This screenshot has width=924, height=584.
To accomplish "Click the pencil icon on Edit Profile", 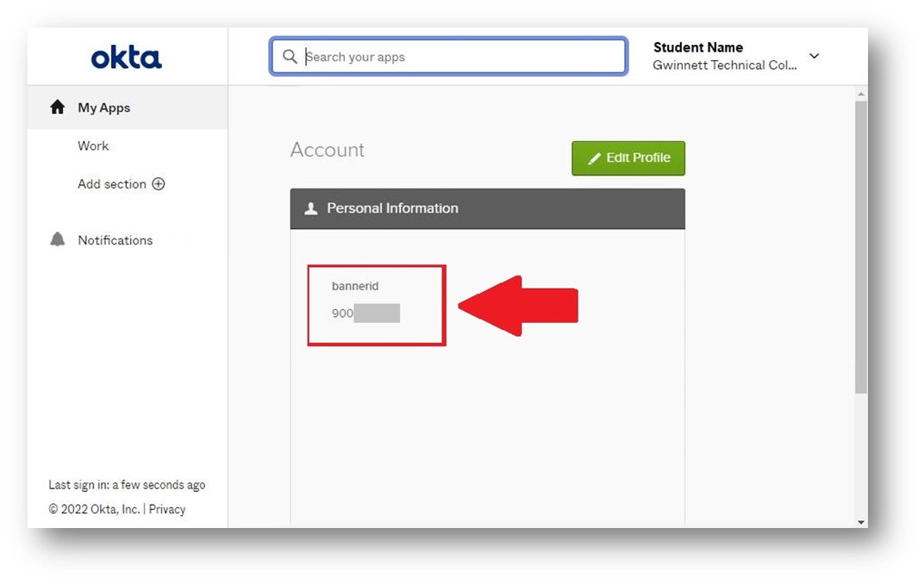I will (x=594, y=158).
